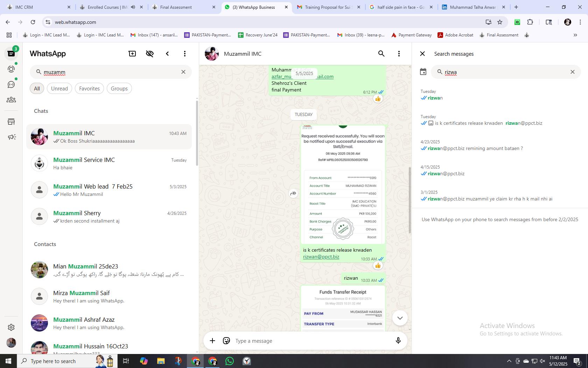Bookmark this page with the star
The image size is (588, 368).
[500, 22]
